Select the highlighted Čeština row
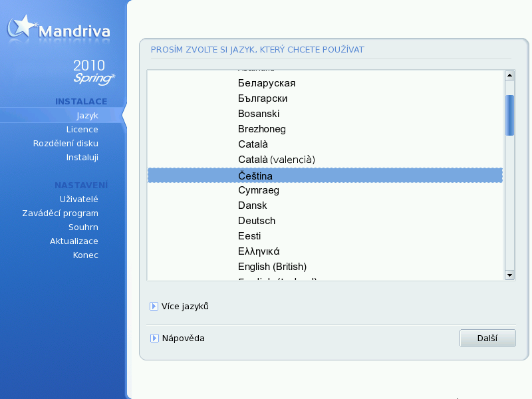Image resolution: width=532 pixels, height=399 pixels. [x=325, y=176]
